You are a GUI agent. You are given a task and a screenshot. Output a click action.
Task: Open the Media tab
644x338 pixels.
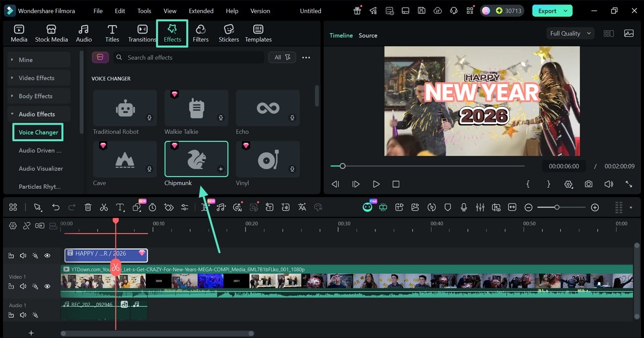click(x=19, y=33)
